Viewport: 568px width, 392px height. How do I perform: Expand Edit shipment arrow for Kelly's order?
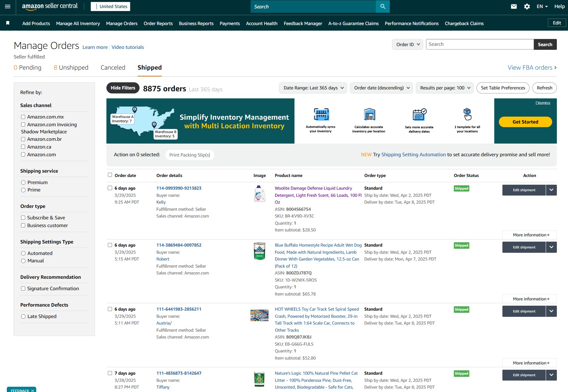click(551, 190)
